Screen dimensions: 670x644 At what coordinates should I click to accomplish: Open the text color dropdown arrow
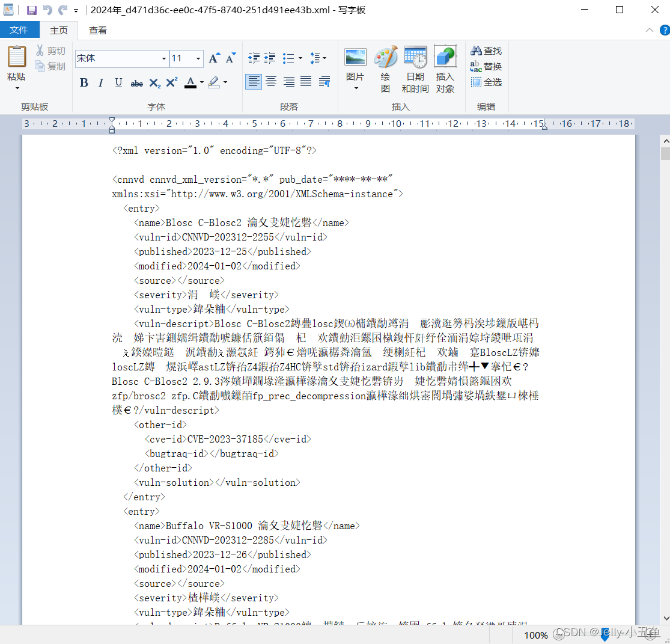tap(202, 82)
